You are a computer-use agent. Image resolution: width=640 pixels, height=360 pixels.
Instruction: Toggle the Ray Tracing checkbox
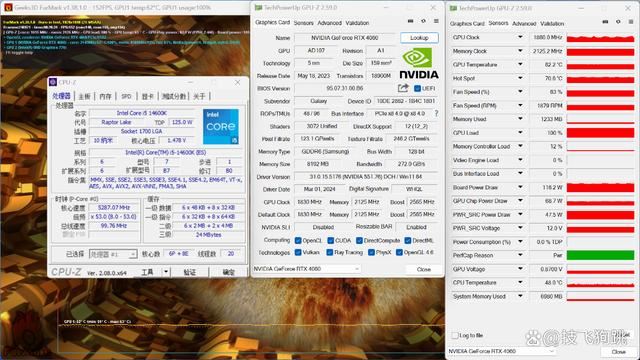point(329,253)
